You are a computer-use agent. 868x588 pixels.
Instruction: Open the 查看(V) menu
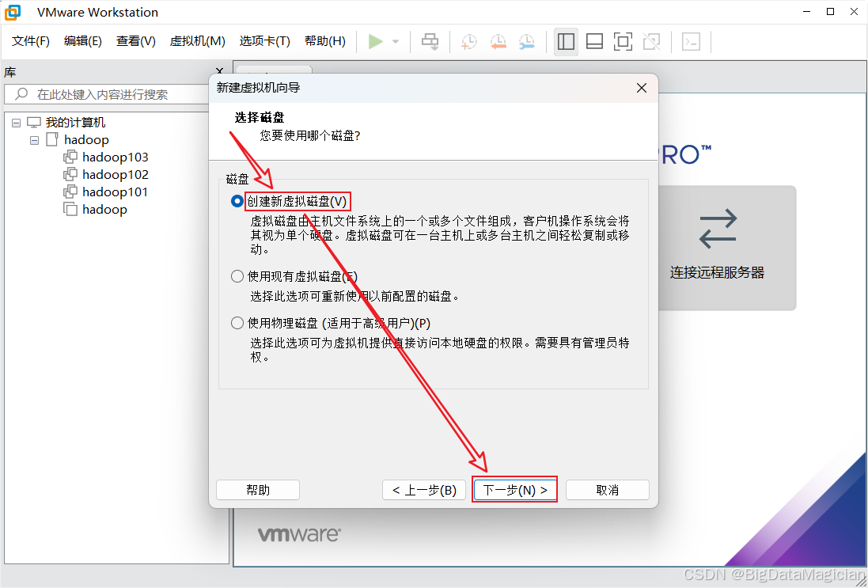coord(136,41)
